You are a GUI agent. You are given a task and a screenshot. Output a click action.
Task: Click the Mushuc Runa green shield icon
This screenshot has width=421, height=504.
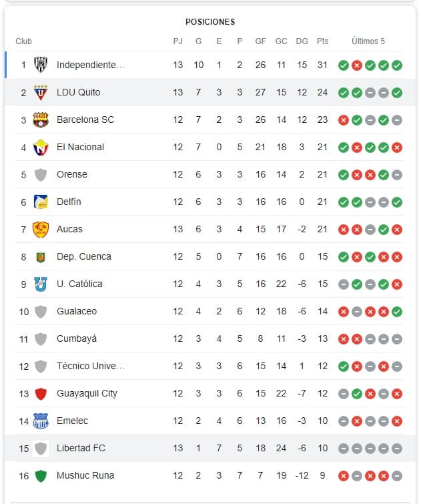click(x=41, y=475)
